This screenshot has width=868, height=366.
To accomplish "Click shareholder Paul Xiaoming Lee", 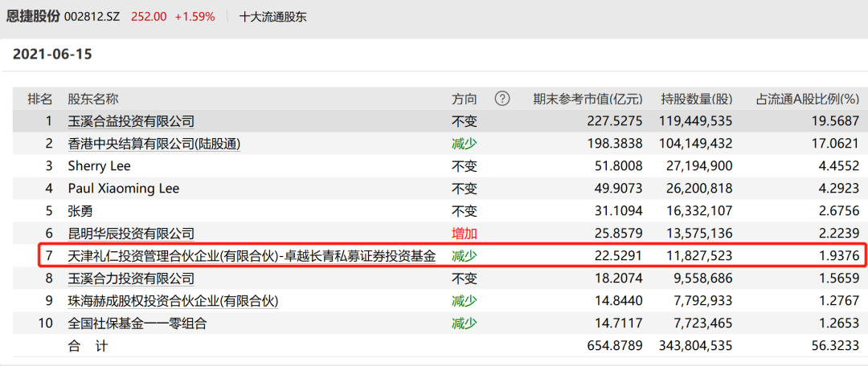I will pyautogui.click(x=123, y=189).
